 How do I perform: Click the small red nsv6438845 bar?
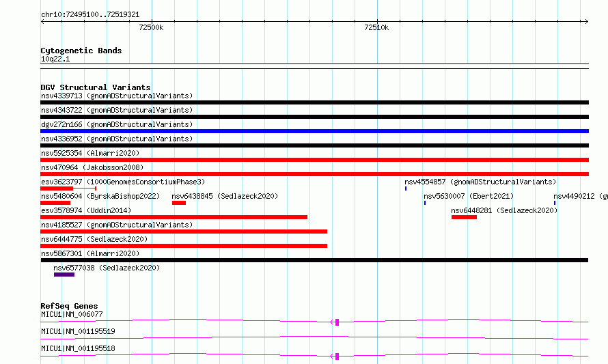click(x=179, y=203)
